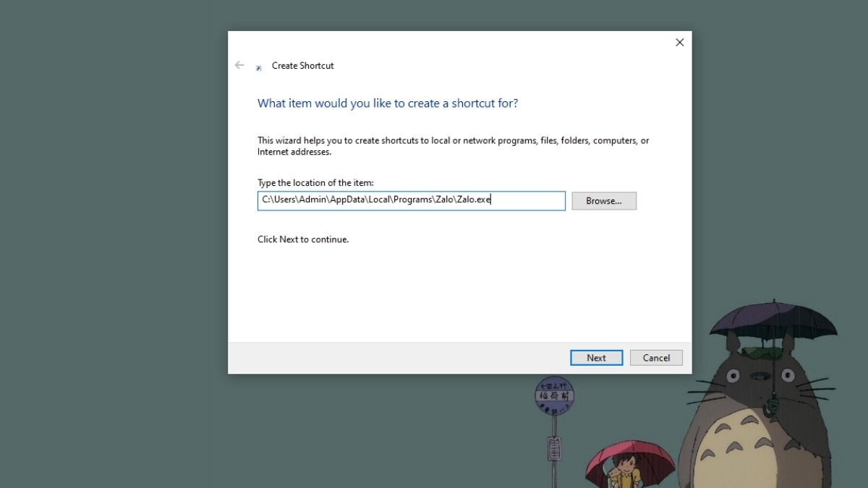Open the Browse... file picker
Viewport: 868px width, 488px height.
click(x=604, y=201)
